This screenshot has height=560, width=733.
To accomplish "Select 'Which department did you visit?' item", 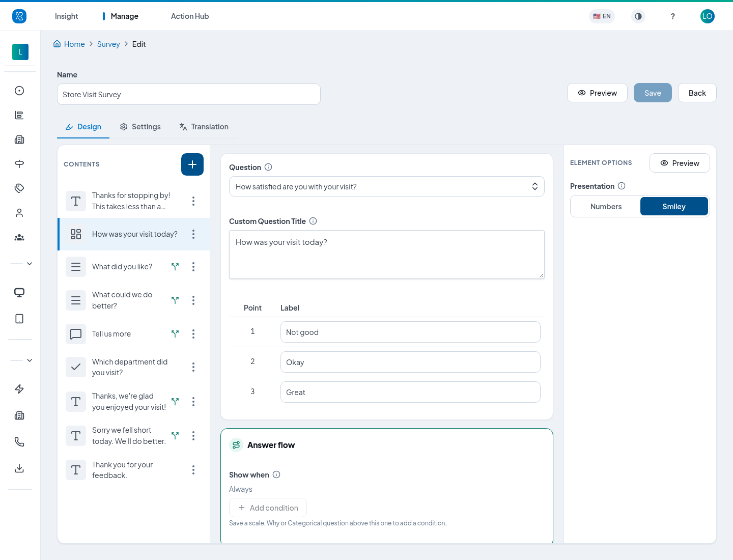I will tap(133, 367).
